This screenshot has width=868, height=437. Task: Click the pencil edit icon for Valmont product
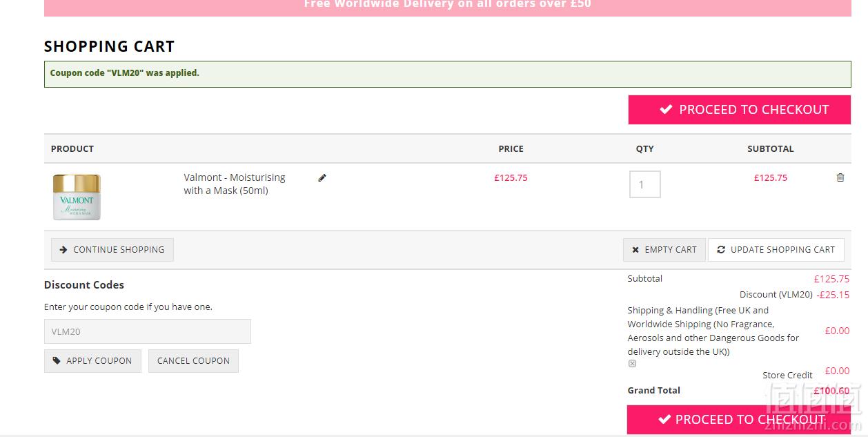[322, 178]
